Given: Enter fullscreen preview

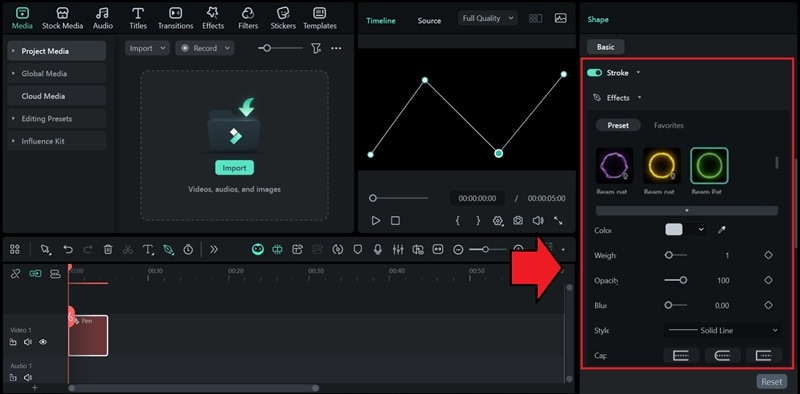Looking at the screenshot, I should click(558, 220).
